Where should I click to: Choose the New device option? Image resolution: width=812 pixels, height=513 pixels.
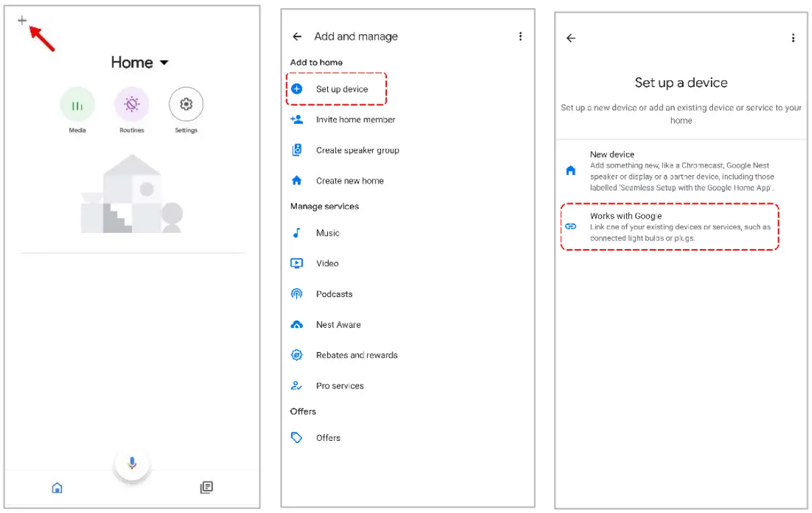coord(680,171)
